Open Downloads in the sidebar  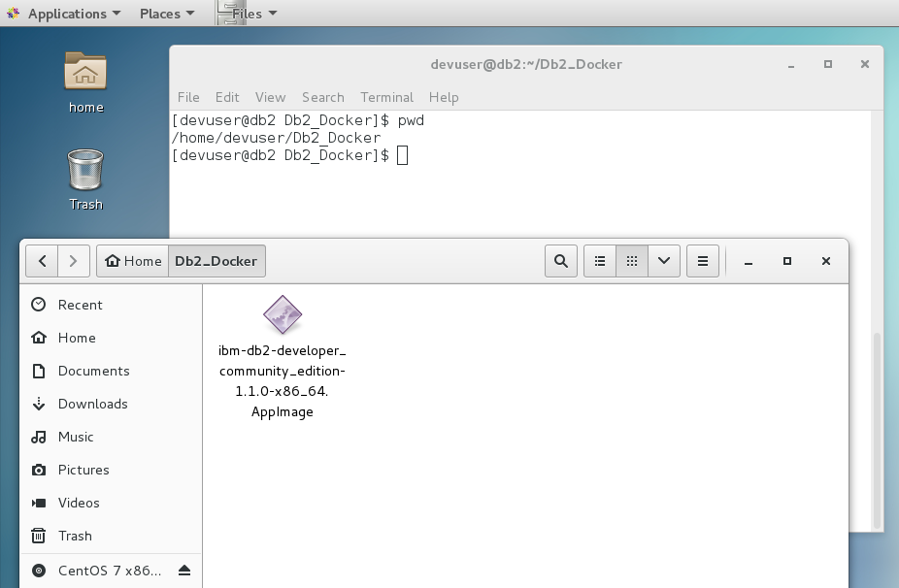tap(111, 404)
